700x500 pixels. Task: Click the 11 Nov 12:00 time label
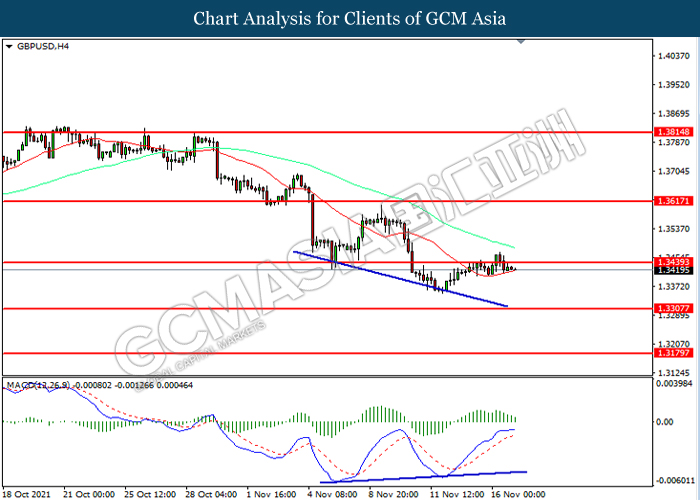(457, 494)
